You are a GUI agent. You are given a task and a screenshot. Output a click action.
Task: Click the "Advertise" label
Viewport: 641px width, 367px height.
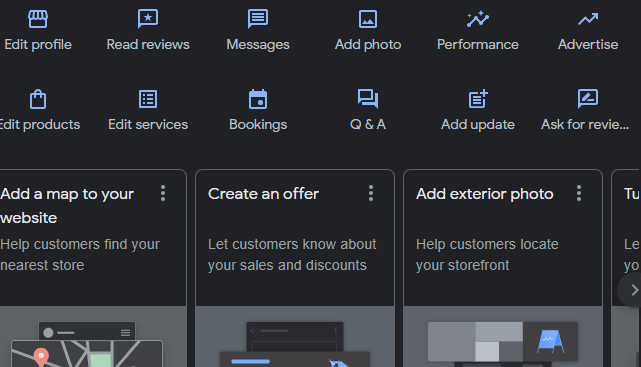(588, 45)
